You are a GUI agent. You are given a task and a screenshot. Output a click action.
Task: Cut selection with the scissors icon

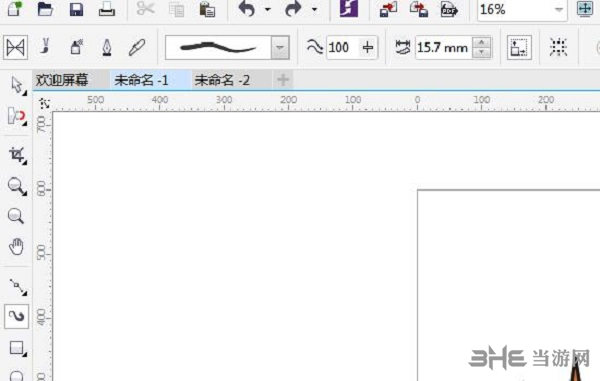pos(145,8)
